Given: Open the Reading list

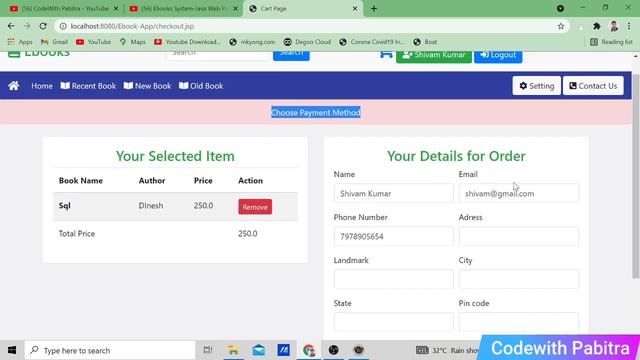Looking at the screenshot, I should pyautogui.click(x=611, y=42).
